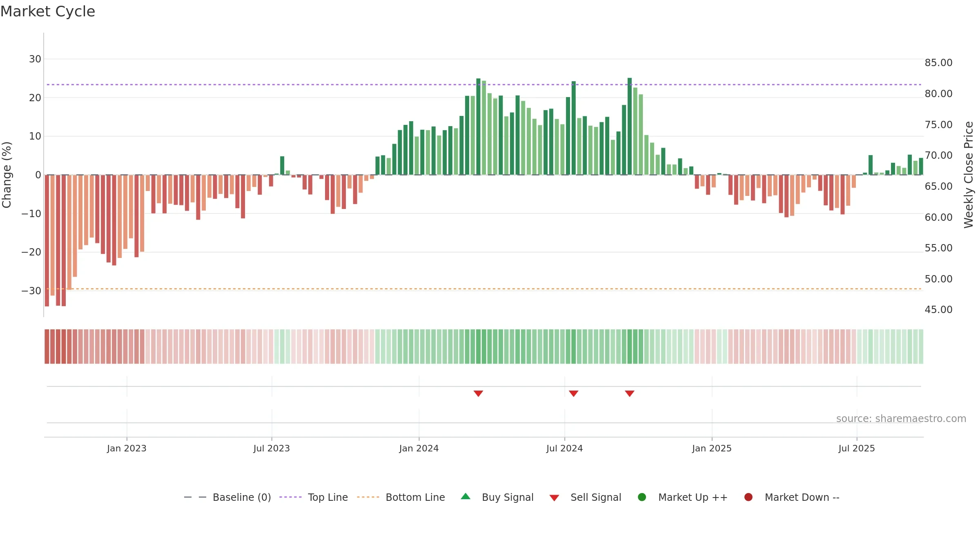Click the Jan 2023 axis tick label
The width and height of the screenshot is (980, 551).
coord(127,449)
